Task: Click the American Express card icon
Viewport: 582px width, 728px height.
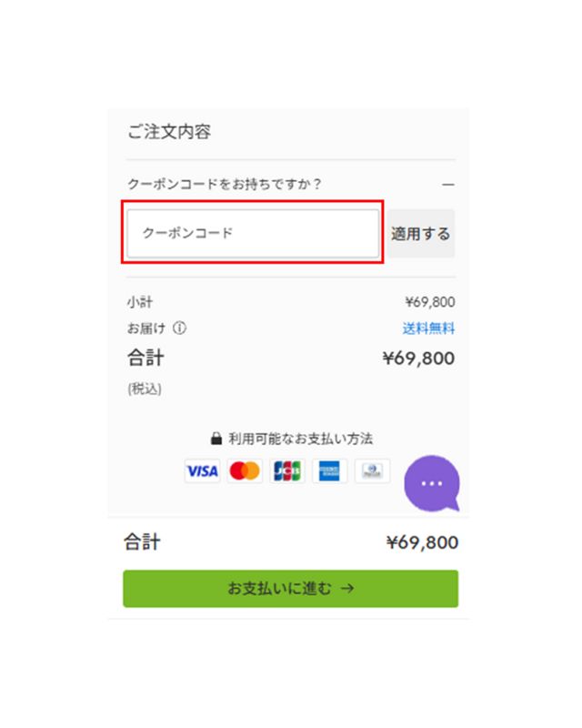Action: pyautogui.click(x=329, y=470)
